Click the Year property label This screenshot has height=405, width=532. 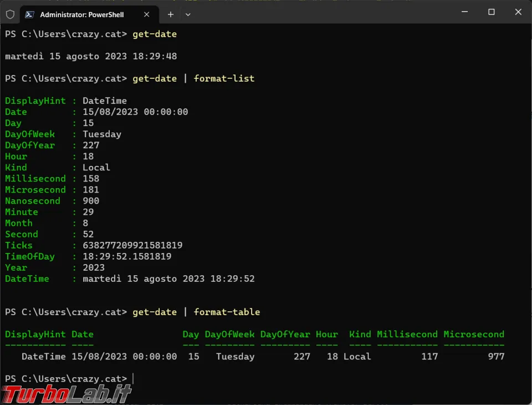point(16,267)
